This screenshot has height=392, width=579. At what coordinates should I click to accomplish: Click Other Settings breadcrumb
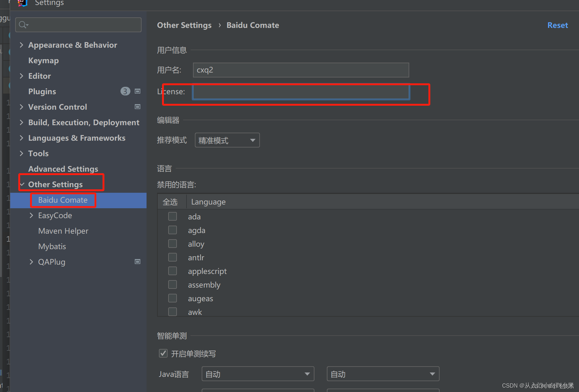coord(184,25)
